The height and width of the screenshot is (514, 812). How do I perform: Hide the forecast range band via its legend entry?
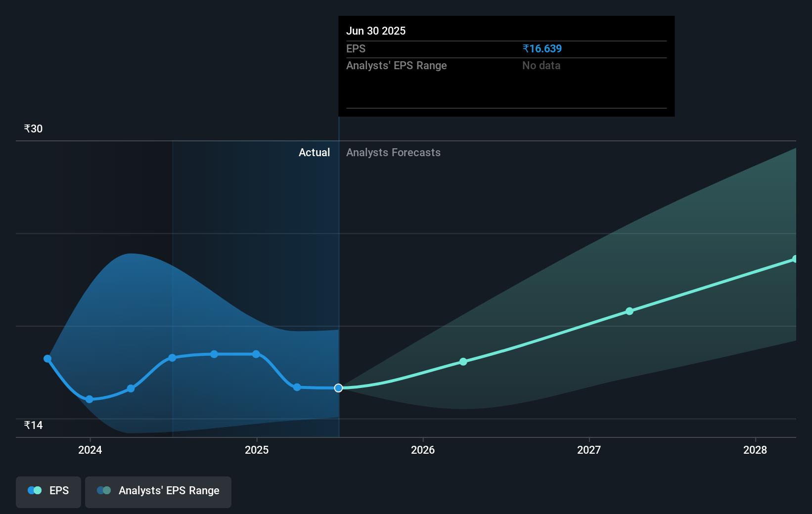tap(158, 491)
